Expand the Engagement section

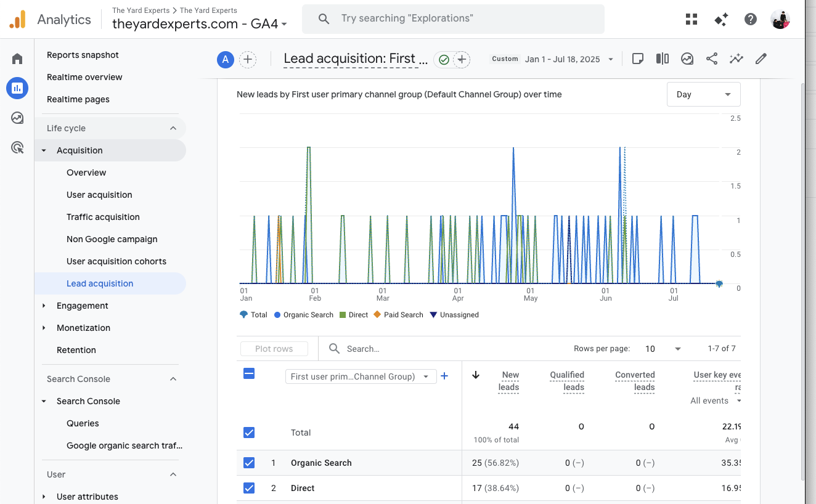click(82, 306)
